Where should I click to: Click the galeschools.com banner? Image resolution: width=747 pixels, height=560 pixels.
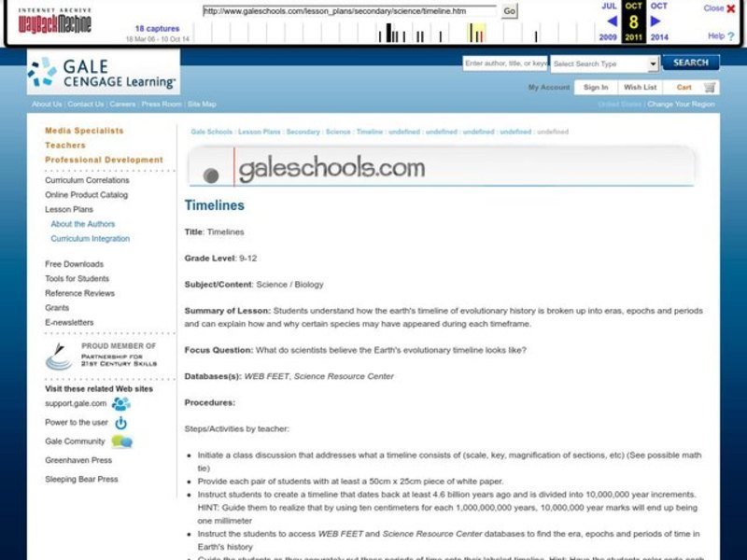click(x=442, y=167)
